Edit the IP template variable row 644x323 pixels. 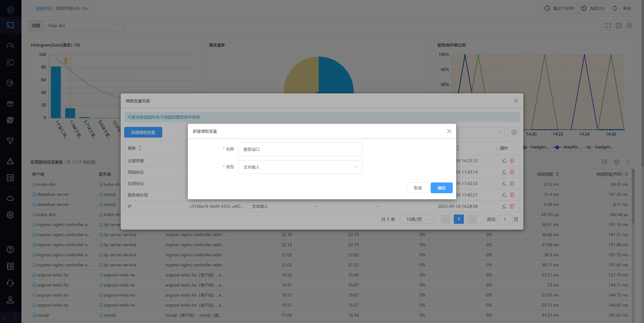(504, 206)
